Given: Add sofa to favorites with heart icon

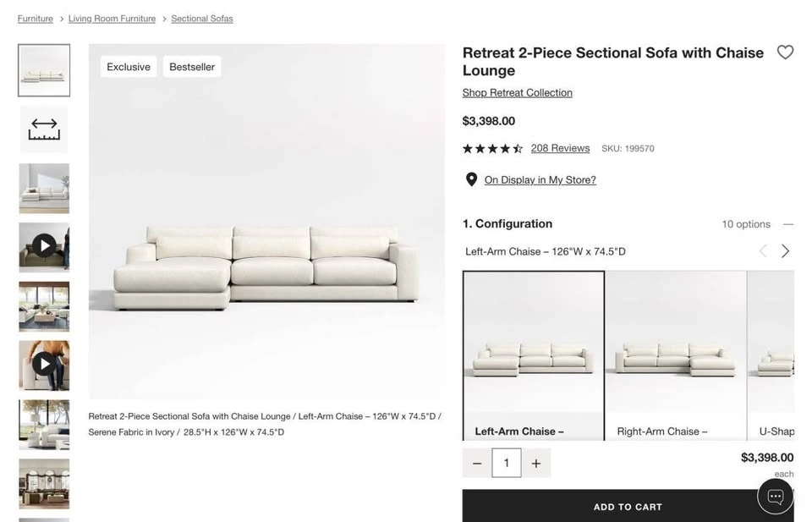Looking at the screenshot, I should 785,52.
